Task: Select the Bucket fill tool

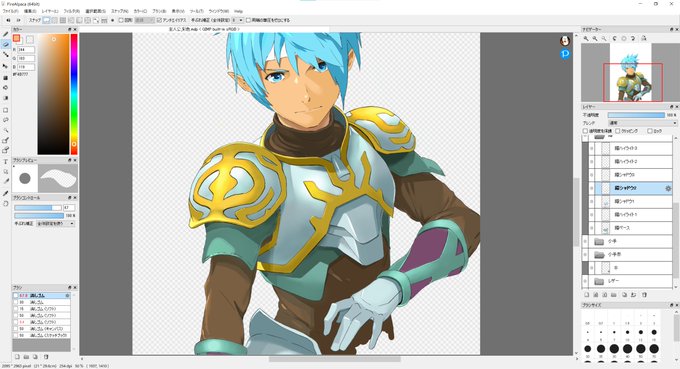Action: 6,87
